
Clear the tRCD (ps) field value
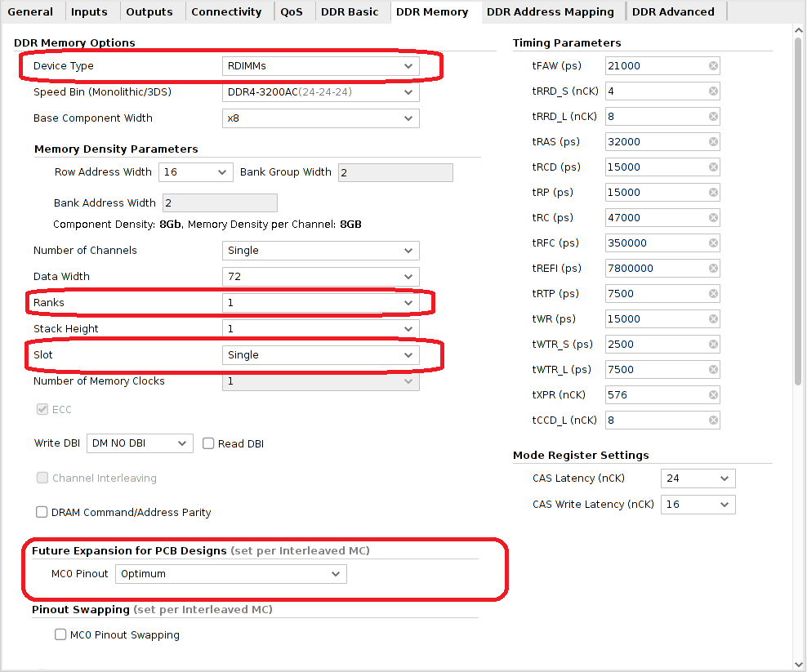[x=713, y=167]
